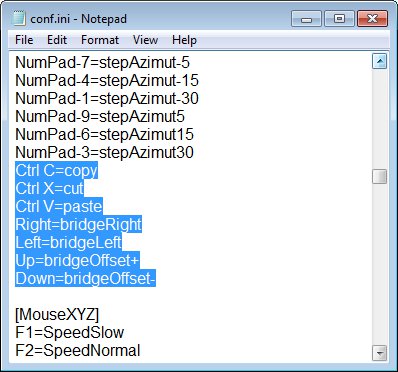
Task: Click the scrollbar up arrow
Action: [x=380, y=61]
